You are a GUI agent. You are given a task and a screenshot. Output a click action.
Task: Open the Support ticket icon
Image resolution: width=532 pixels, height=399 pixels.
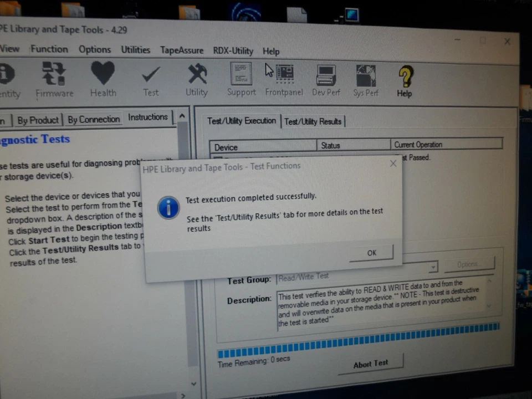[241, 79]
